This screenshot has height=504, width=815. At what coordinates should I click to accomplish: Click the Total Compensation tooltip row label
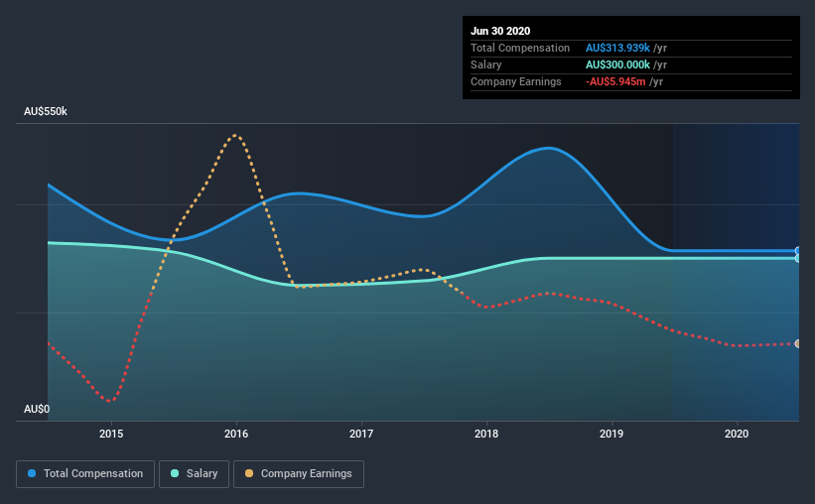coord(520,48)
